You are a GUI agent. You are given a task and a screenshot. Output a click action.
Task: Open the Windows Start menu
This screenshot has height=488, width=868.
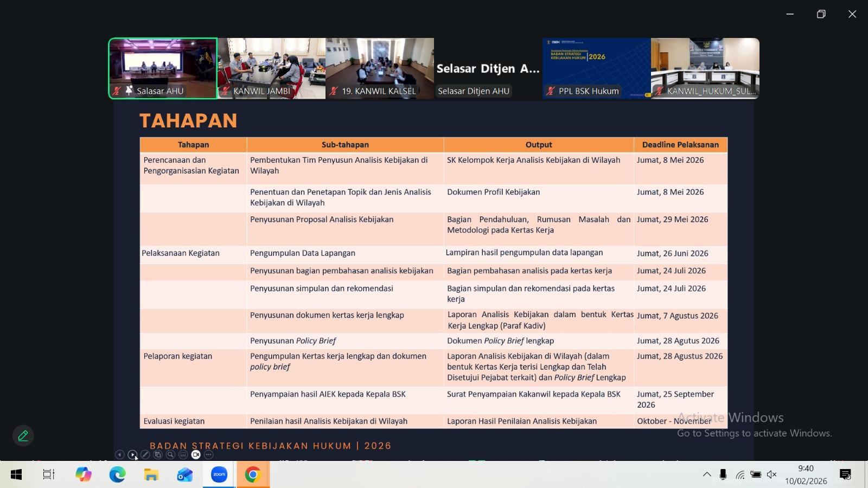[x=16, y=474]
